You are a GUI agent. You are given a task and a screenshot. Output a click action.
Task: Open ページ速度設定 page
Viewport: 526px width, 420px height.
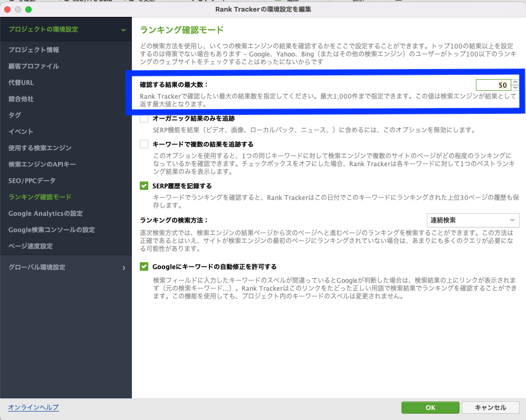coord(31,246)
